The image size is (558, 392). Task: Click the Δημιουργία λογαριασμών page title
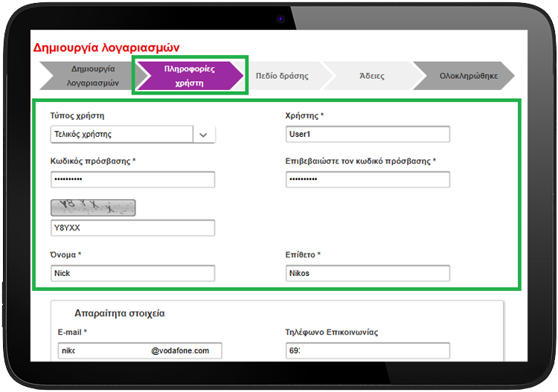(x=106, y=48)
